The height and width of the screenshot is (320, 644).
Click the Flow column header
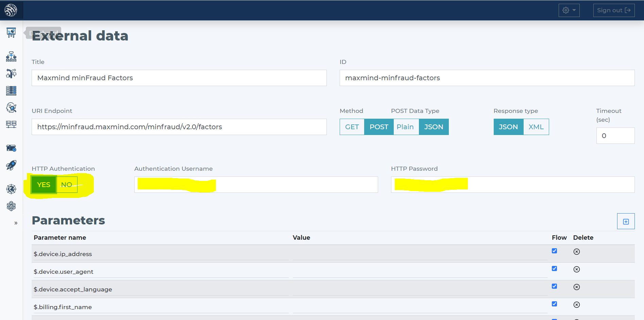[x=559, y=238]
